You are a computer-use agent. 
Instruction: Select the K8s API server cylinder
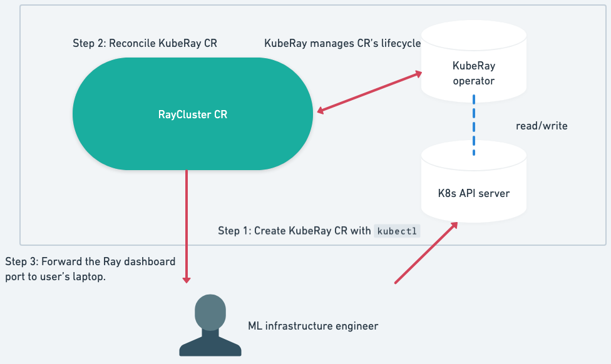(474, 181)
